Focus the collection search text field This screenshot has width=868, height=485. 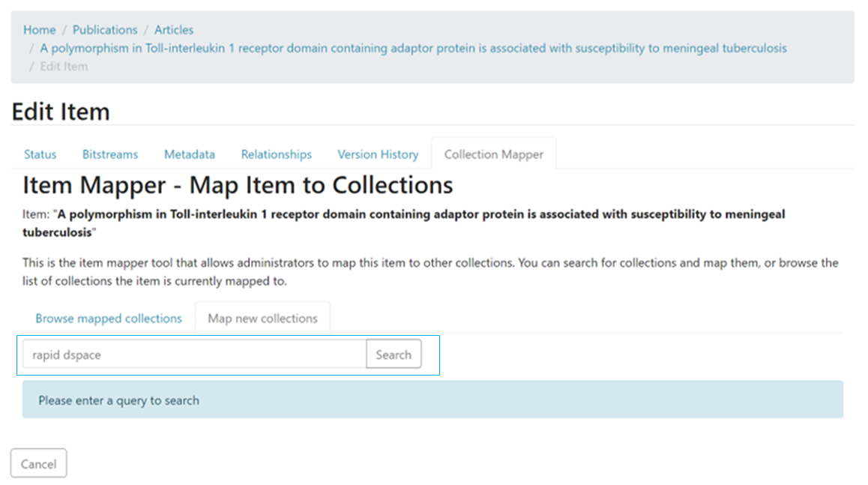(x=194, y=355)
